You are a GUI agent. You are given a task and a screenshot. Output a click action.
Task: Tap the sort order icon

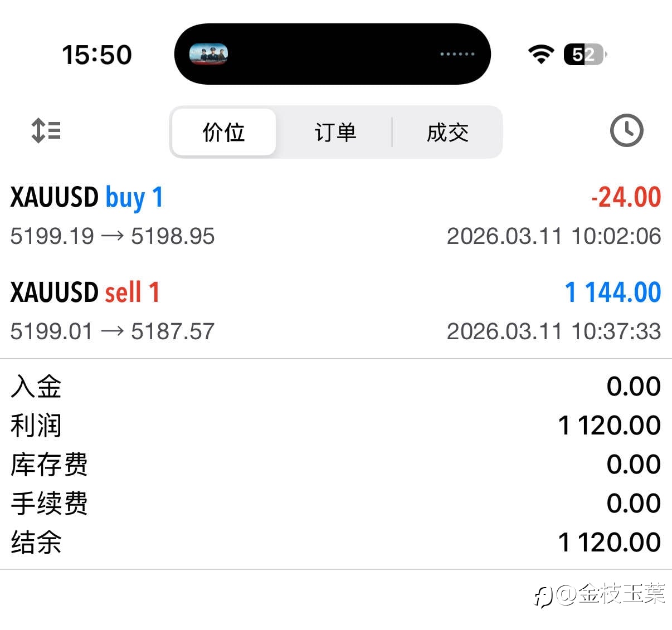tap(46, 131)
